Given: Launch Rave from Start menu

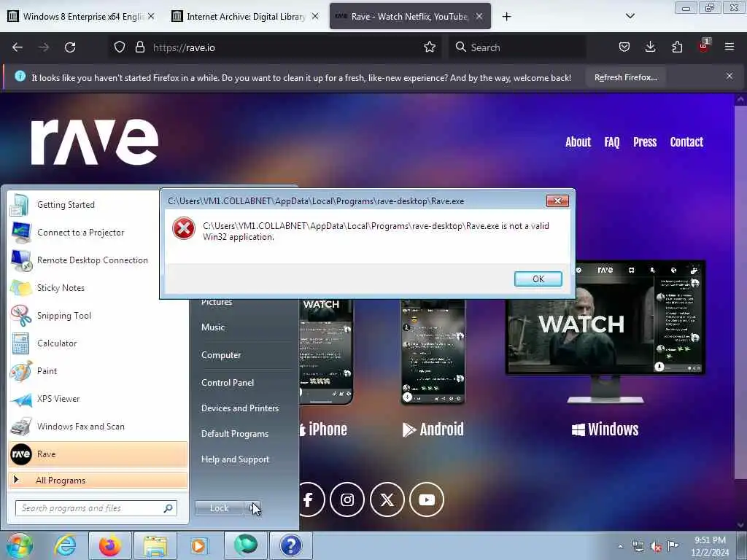Looking at the screenshot, I should point(98,454).
